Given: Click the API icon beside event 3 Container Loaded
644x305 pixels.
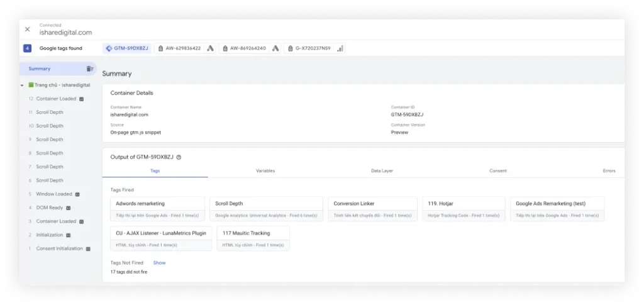Looking at the screenshot, I should [81, 221].
